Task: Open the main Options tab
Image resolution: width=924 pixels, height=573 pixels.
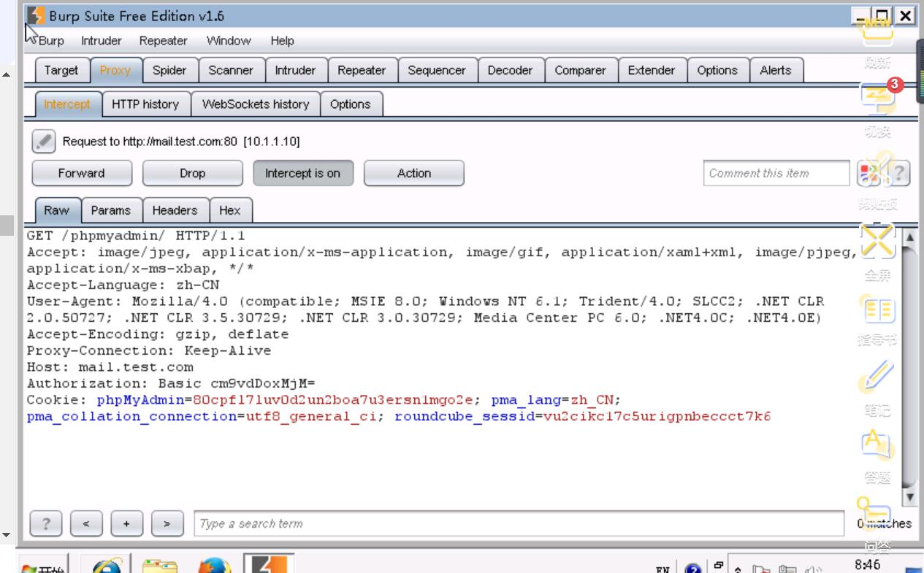Action: pyautogui.click(x=717, y=70)
